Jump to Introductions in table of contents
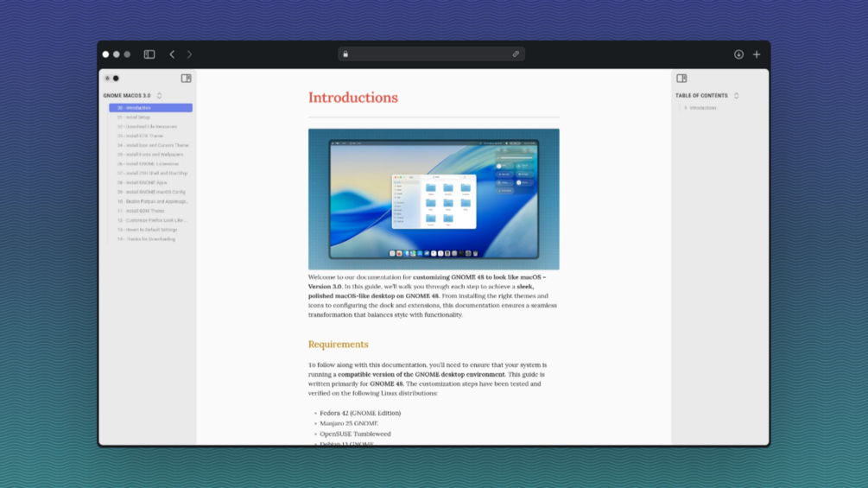 tap(703, 108)
